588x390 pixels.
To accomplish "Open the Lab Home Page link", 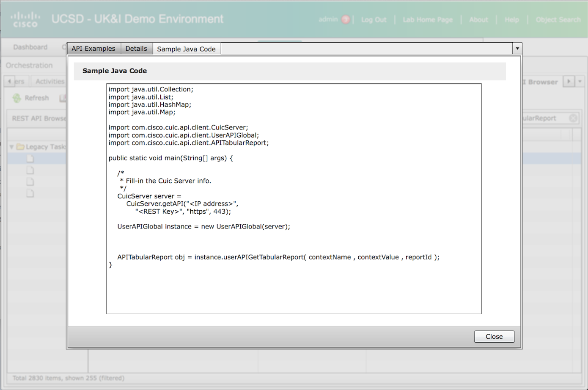I will click(x=427, y=19).
